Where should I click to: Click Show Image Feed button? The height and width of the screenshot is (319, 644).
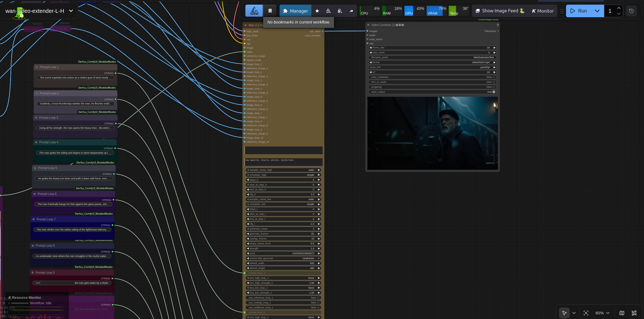point(500,11)
